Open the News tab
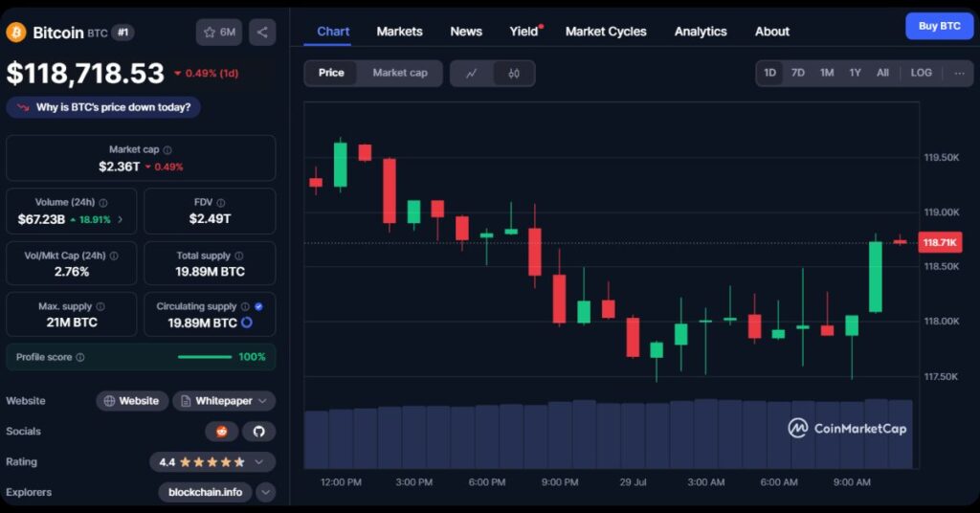 pyautogui.click(x=466, y=32)
